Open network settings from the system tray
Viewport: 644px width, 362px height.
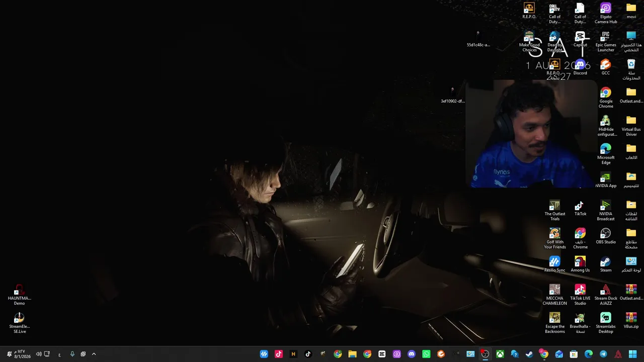point(47,354)
